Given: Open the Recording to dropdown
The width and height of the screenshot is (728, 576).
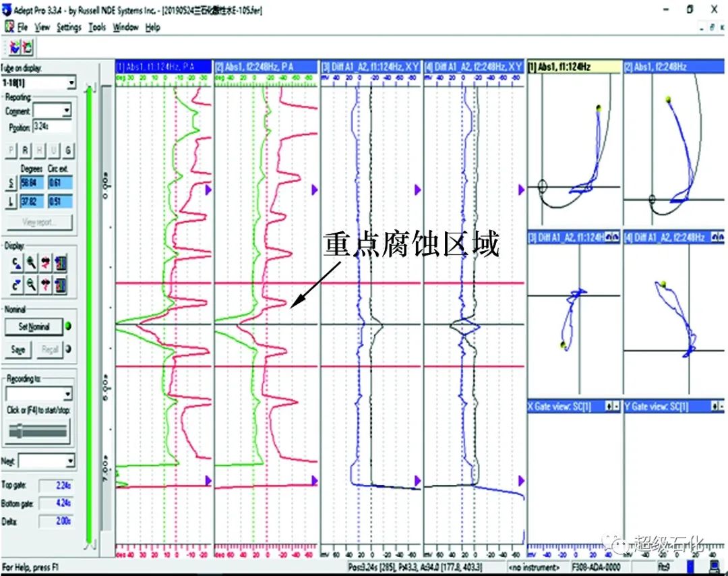Looking at the screenshot, I should point(67,394).
